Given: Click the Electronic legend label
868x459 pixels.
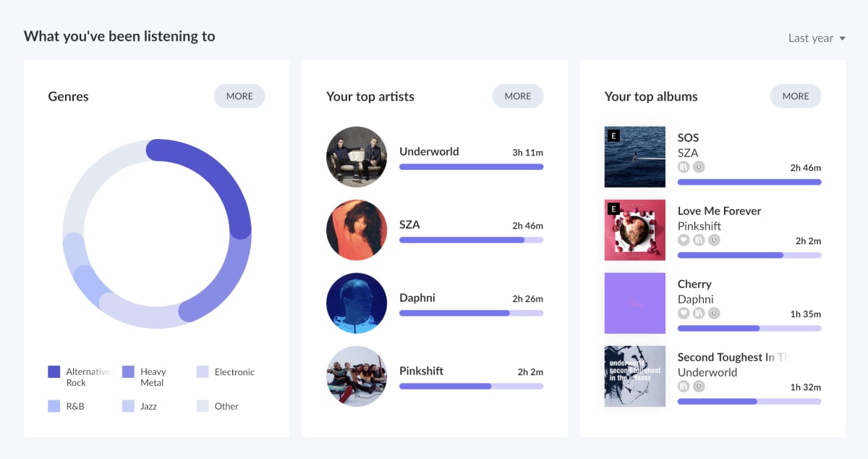Looking at the screenshot, I should (x=234, y=372).
